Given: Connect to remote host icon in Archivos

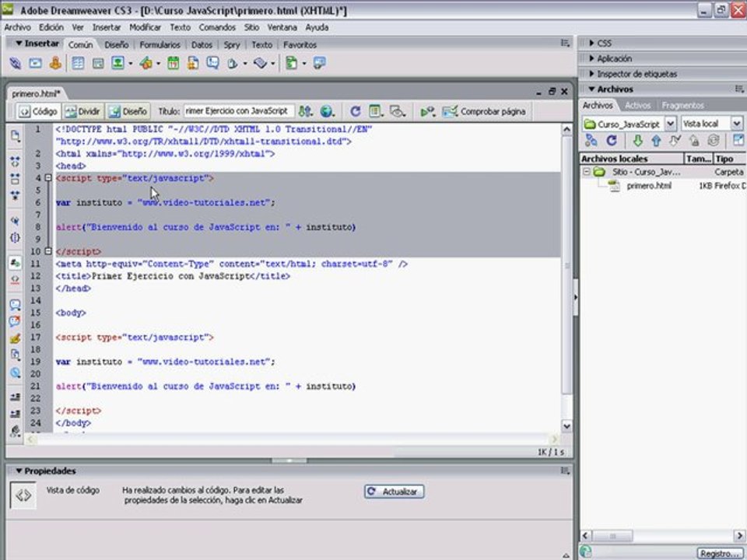Looking at the screenshot, I should tap(591, 141).
